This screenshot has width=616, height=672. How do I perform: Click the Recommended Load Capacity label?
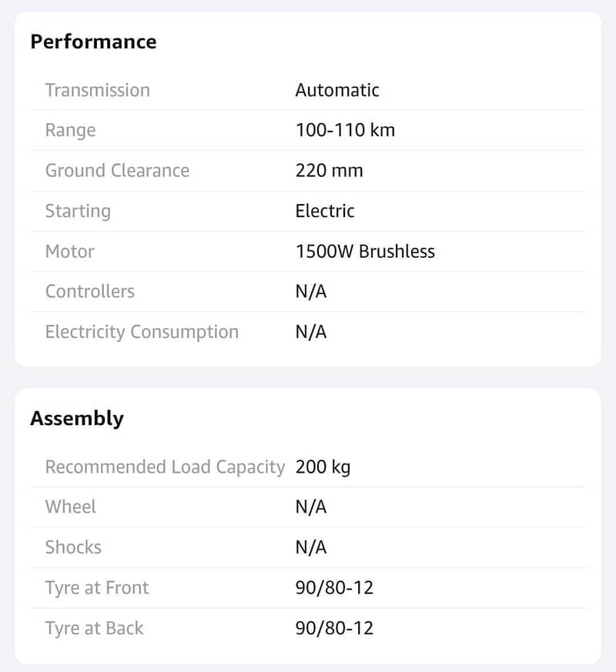[x=165, y=467]
